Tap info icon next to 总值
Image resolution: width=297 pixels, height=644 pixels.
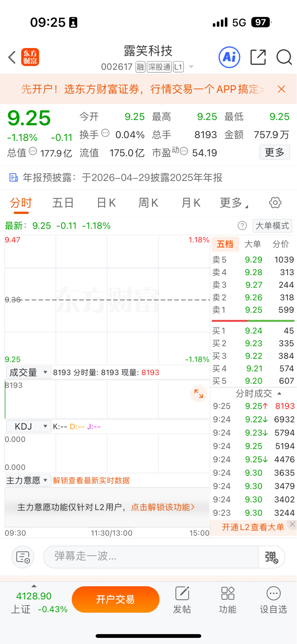(33, 151)
